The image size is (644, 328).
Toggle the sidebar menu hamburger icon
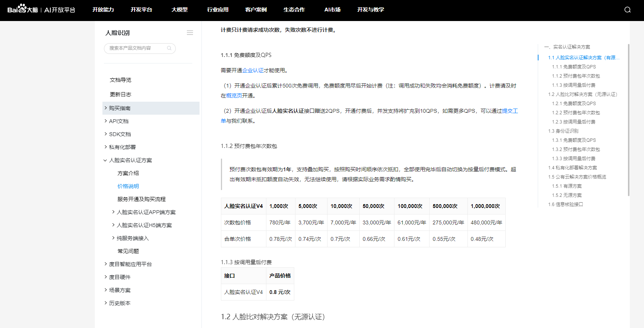click(x=190, y=33)
